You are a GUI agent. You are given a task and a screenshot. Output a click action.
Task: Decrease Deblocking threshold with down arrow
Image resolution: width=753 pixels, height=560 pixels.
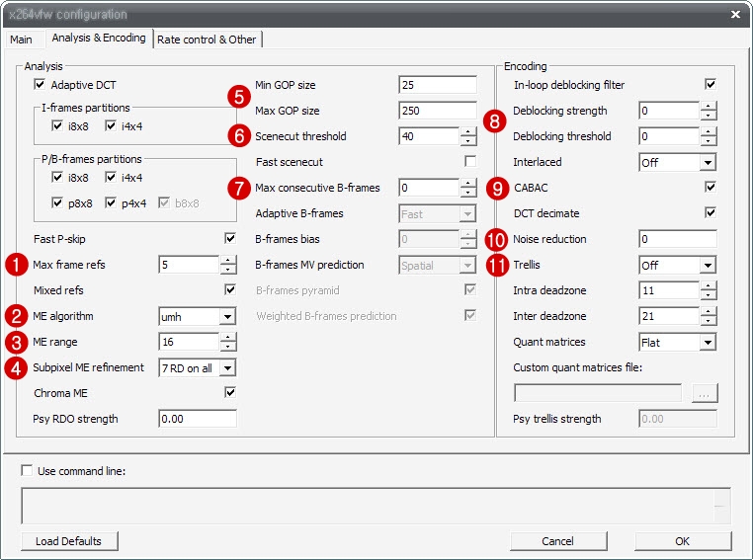[x=709, y=140]
